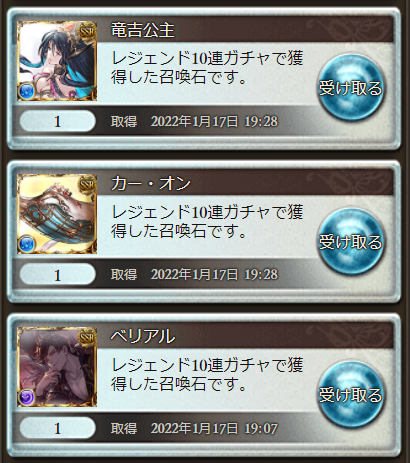Click the SSR badge on 竜吉公主
The width and height of the screenshot is (410, 463).
point(87,32)
